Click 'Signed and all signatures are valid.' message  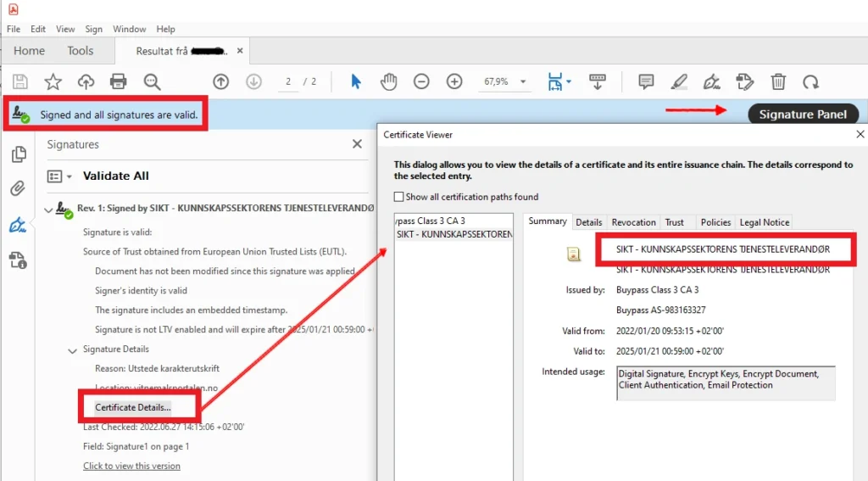[x=119, y=115]
